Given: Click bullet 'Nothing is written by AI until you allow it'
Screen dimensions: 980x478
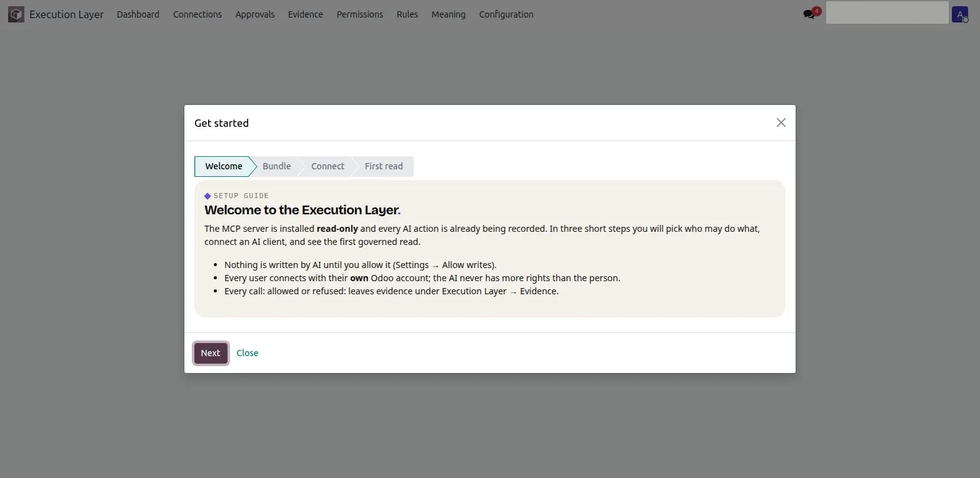Looking at the screenshot, I should (x=360, y=265).
